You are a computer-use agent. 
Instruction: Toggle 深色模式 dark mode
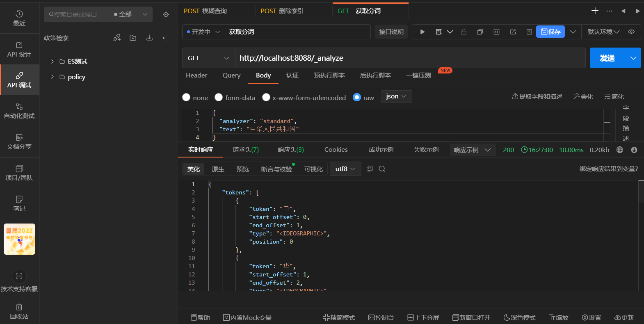click(x=519, y=317)
